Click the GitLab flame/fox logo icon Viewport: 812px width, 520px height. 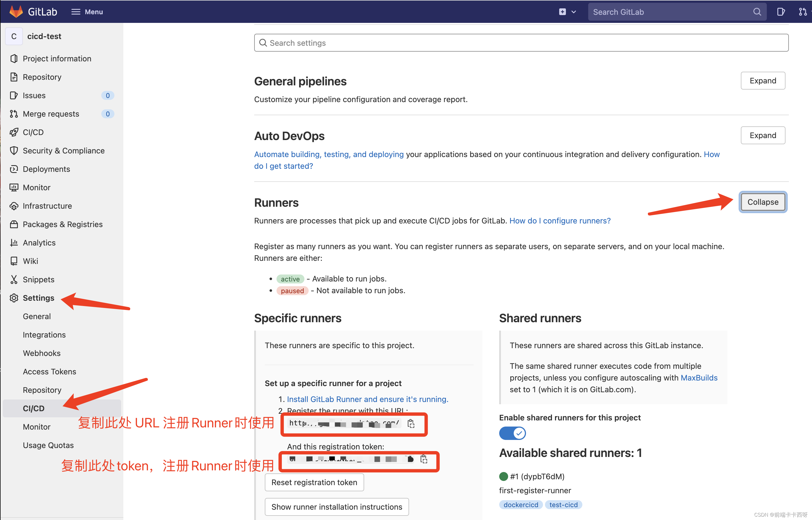pos(15,11)
